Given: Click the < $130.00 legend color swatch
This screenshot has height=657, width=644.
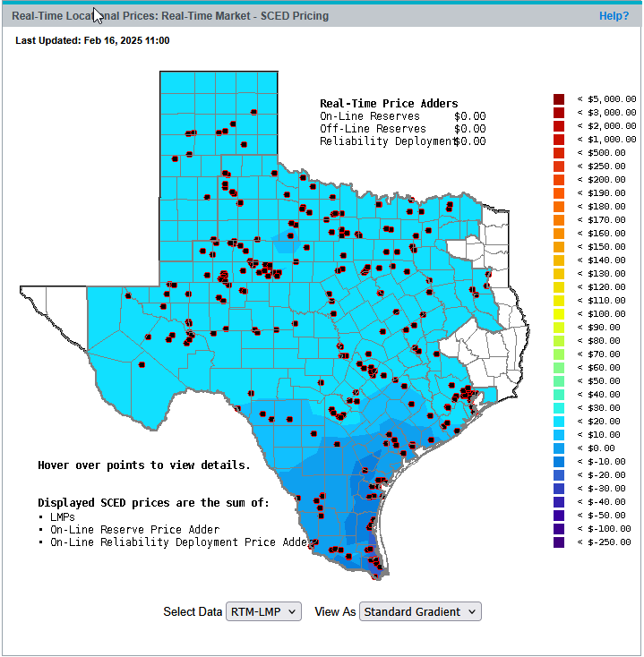Looking at the screenshot, I should (x=559, y=274).
